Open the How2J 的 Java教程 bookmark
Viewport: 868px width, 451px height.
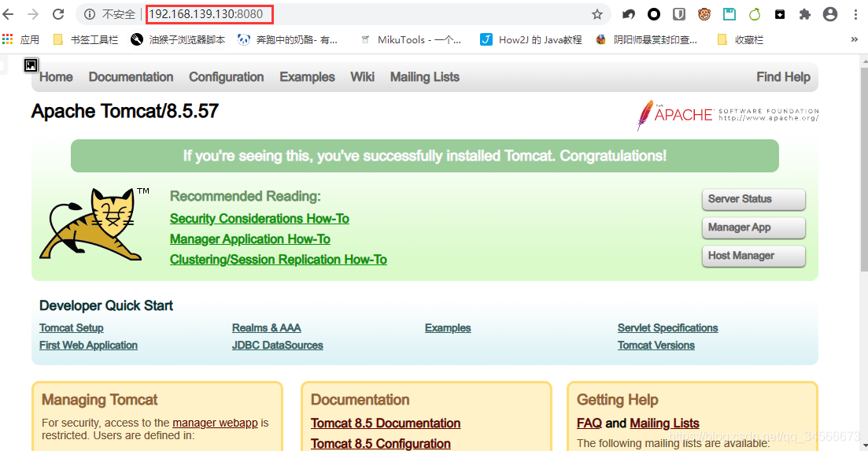531,39
